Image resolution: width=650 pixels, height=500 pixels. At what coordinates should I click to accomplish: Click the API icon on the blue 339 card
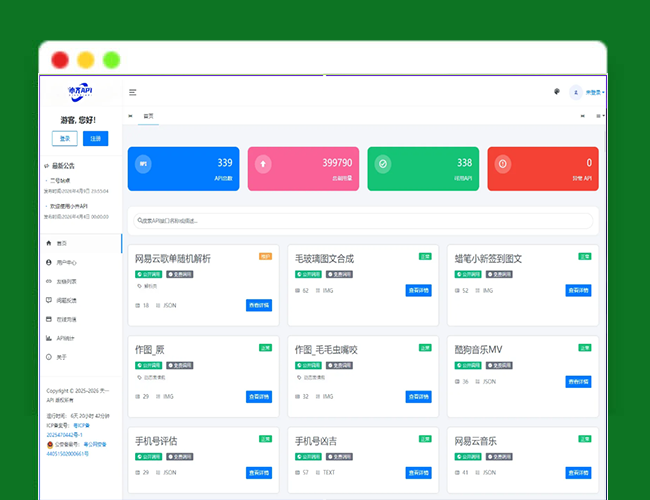click(x=143, y=164)
